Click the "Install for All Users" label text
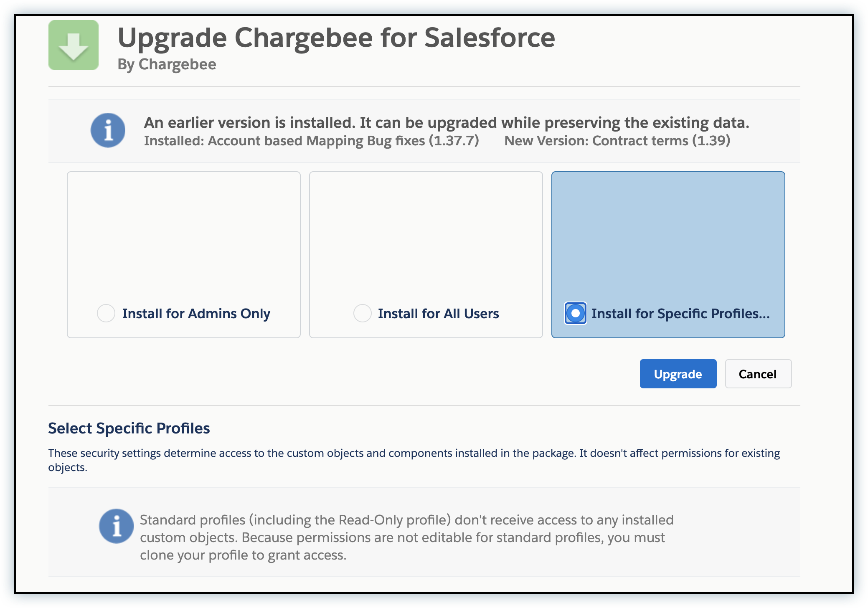Image resolution: width=868 pixels, height=608 pixels. 438,314
